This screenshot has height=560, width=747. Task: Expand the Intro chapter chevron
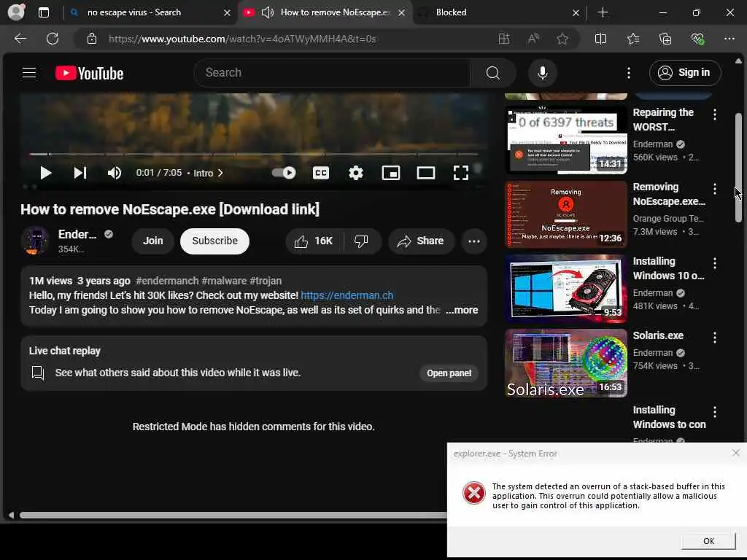pyautogui.click(x=220, y=173)
